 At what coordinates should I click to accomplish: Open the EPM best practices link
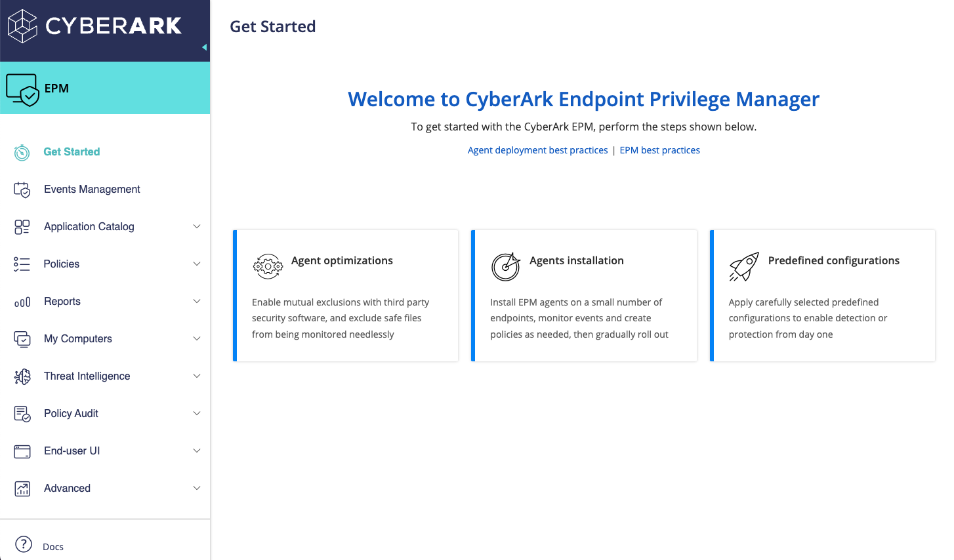pyautogui.click(x=659, y=150)
